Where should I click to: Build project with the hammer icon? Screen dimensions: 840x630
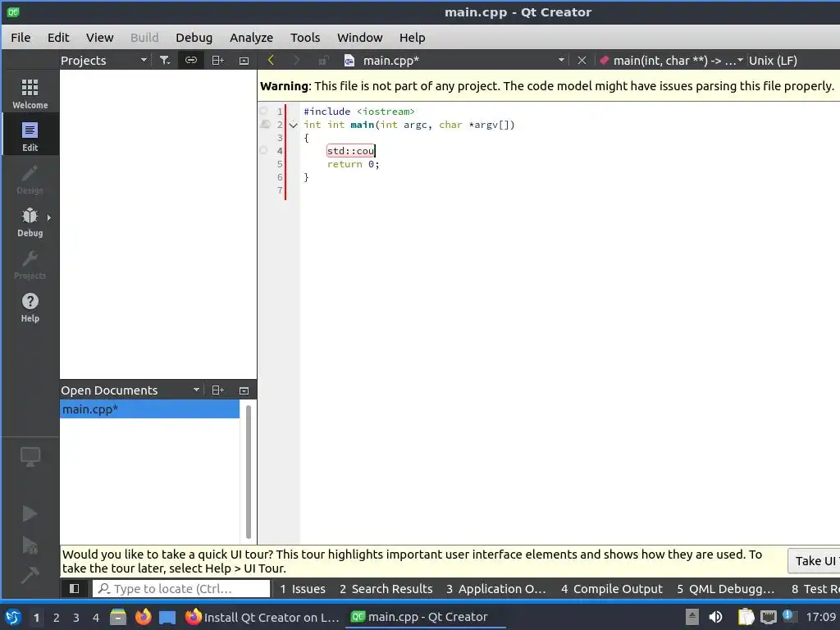[30, 575]
